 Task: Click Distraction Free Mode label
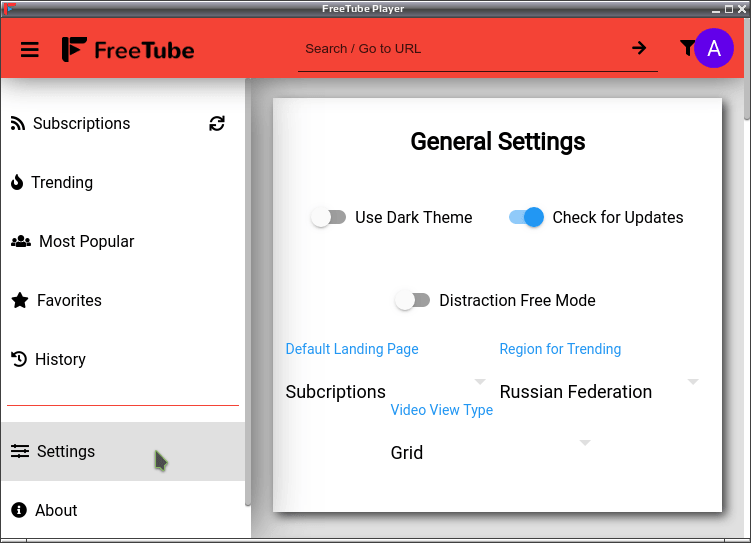coord(517,300)
